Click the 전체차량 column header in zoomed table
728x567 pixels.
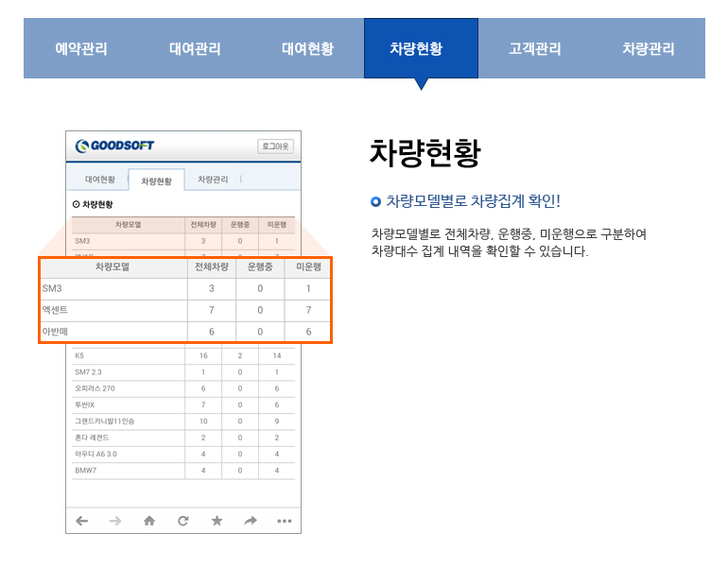coord(212,267)
